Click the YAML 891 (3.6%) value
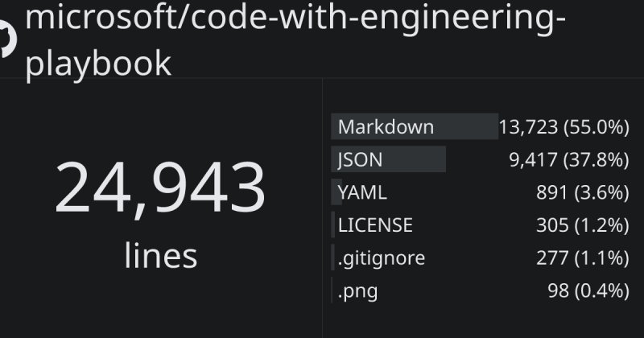The image size is (644, 338). [582, 192]
